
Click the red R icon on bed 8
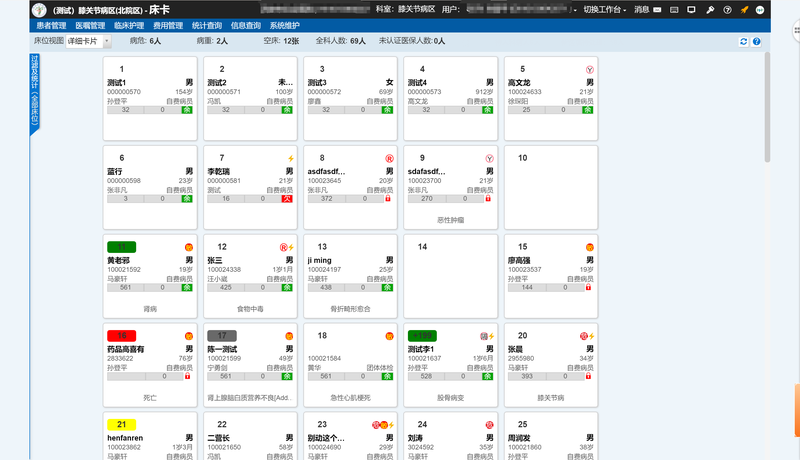(x=389, y=159)
